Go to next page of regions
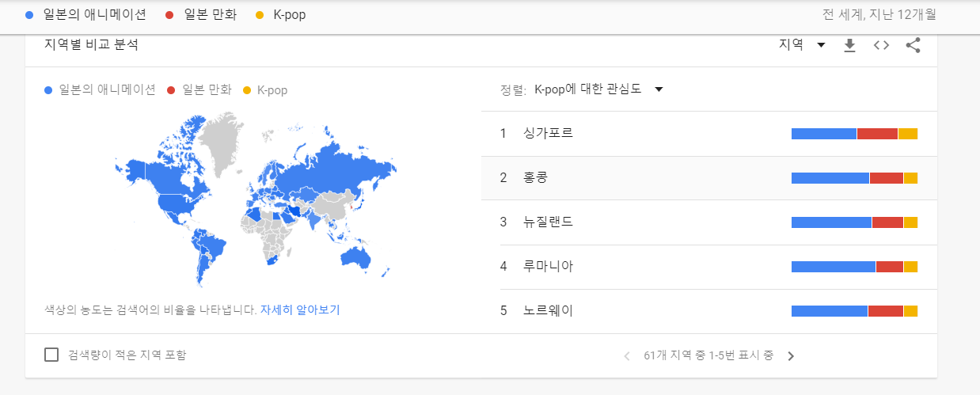Image resolution: width=980 pixels, height=395 pixels. (791, 356)
